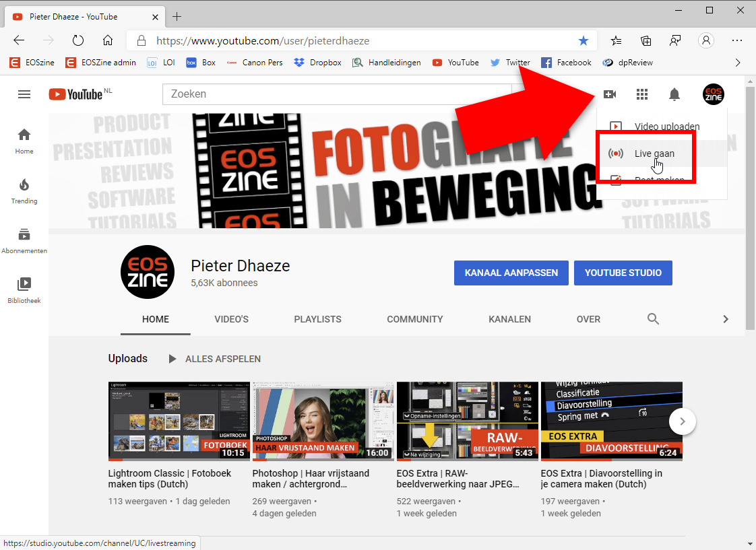Open the EOSzine account avatar menu
756x550 pixels.
[x=713, y=94]
